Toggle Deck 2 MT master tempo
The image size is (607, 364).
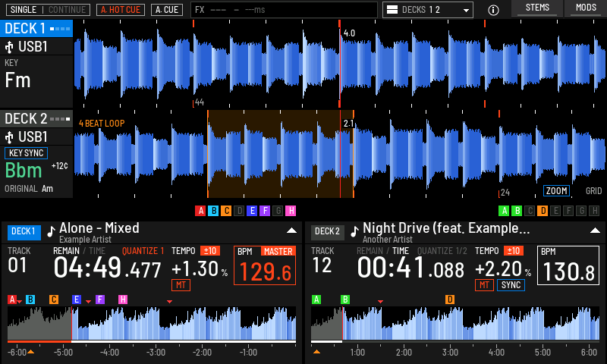pyautogui.click(x=484, y=285)
